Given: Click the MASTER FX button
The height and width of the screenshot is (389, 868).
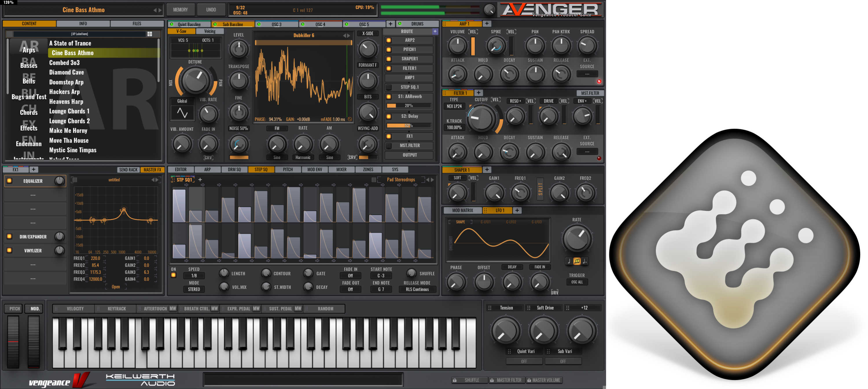Looking at the screenshot, I should click(152, 169).
